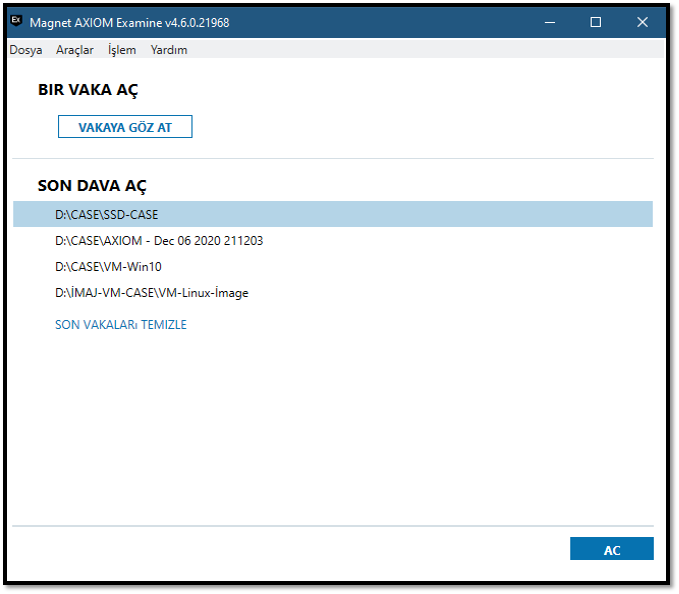Screen dimensions: 679x594
Task: Pick the VM-Linux-İmage case entry
Action: (151, 293)
